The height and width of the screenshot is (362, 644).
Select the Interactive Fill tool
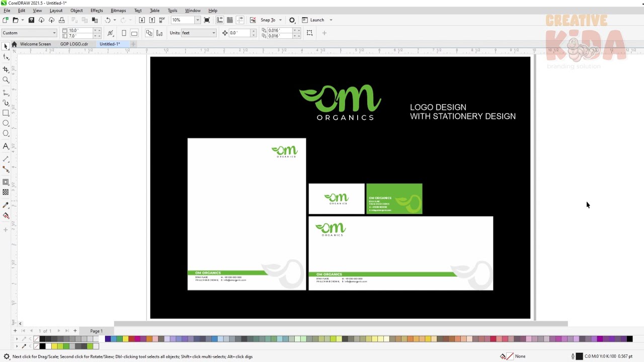pyautogui.click(x=6, y=215)
